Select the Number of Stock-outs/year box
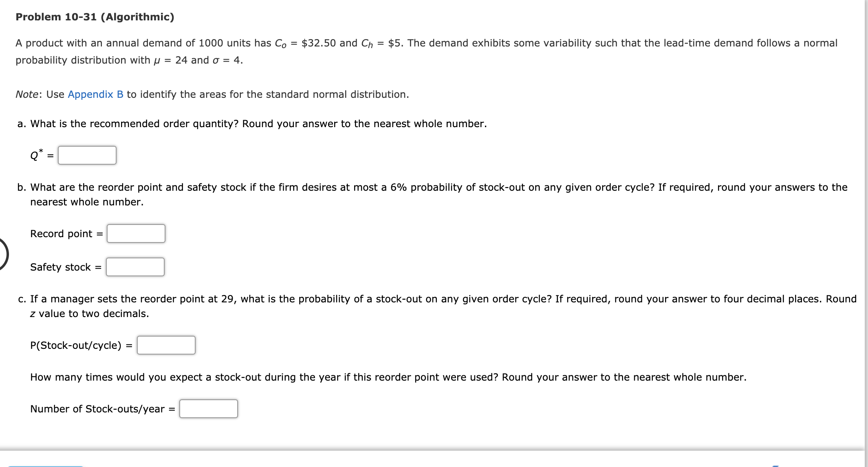Image resolution: width=868 pixels, height=467 pixels. pyautogui.click(x=208, y=409)
